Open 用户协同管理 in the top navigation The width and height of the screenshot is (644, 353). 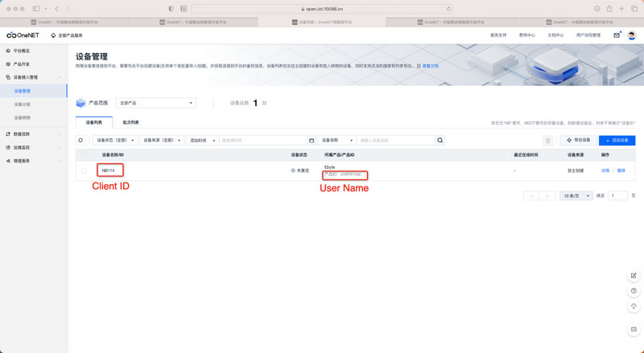[x=588, y=35]
